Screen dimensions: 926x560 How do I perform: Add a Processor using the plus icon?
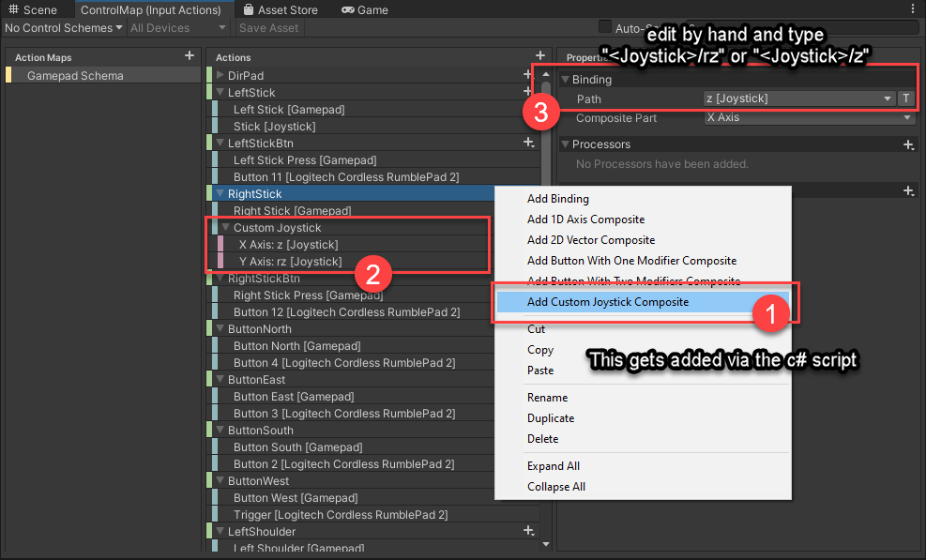(908, 144)
